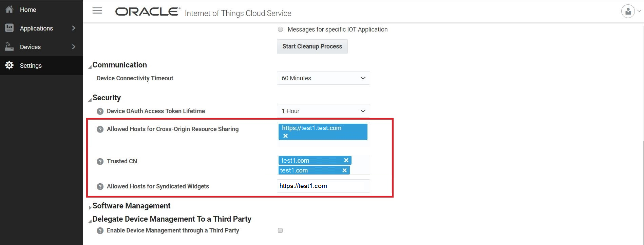Screen dimensions: 644x245
Task: Enable Device Management through a Third Party checkbox
Action: tap(280, 230)
